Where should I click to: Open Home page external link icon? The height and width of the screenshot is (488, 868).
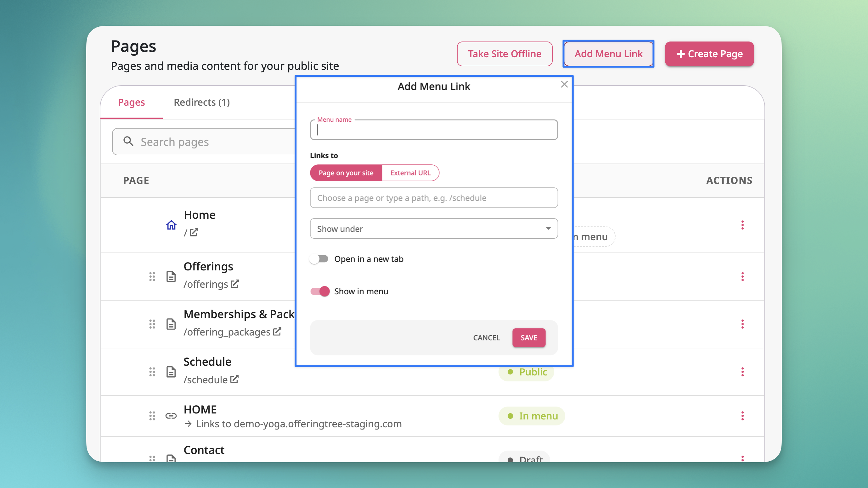pyautogui.click(x=194, y=232)
